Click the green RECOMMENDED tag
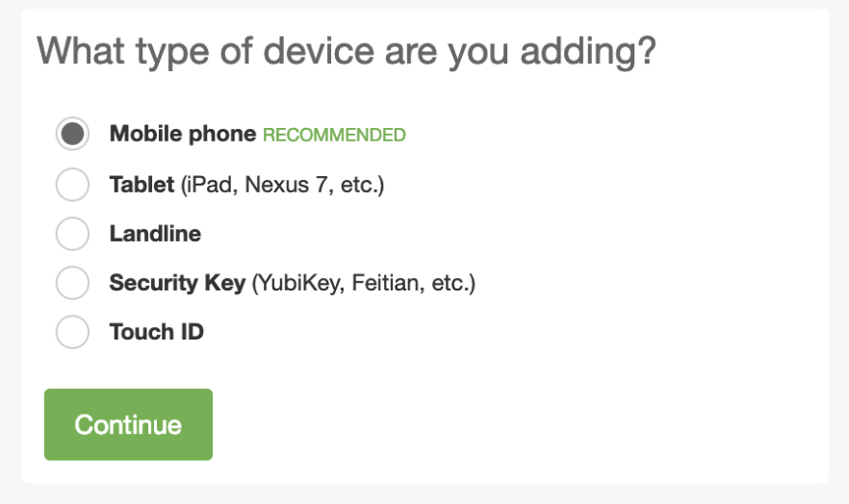Viewport: 849px width, 504px height. [x=334, y=135]
